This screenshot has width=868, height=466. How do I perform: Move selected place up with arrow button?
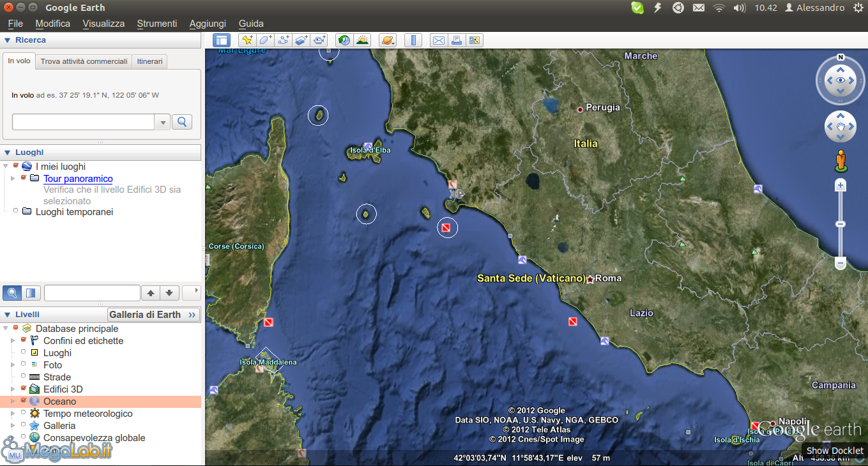[x=151, y=293]
